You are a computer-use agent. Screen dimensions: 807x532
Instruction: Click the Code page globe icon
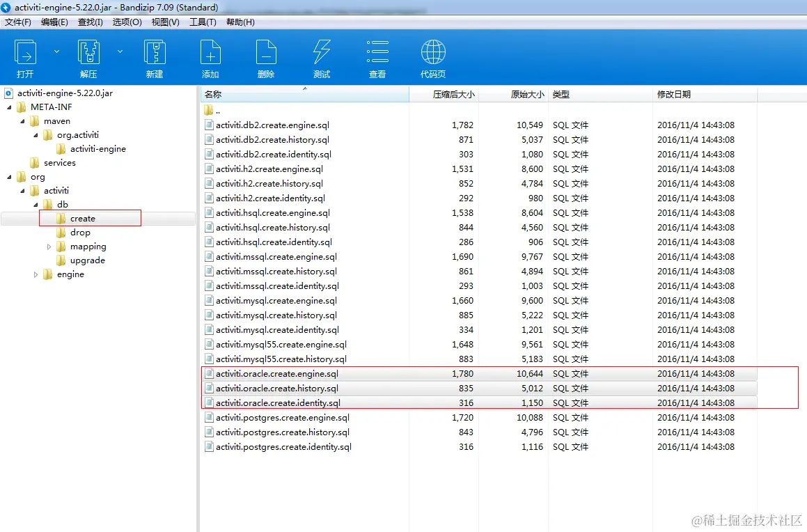tap(433, 52)
